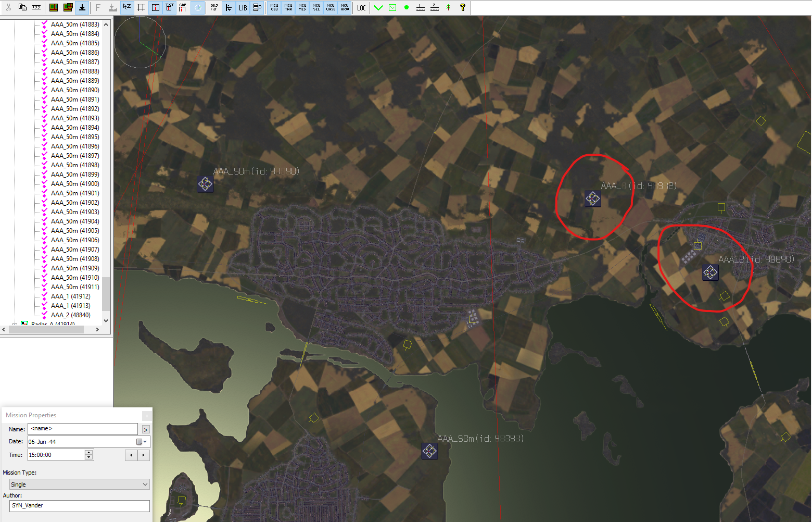Toggle the properties panel P button
The width and height of the screenshot is (812, 522).
257,7
